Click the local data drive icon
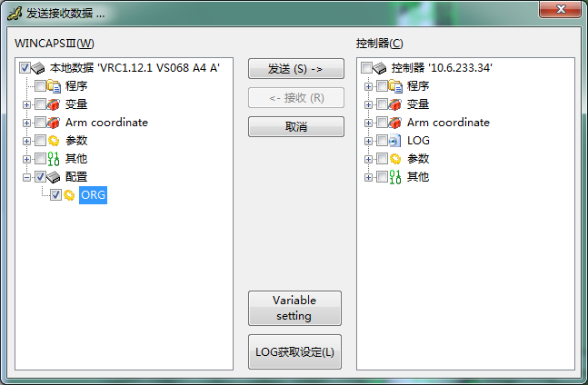This screenshot has width=588, height=385. click(38, 68)
